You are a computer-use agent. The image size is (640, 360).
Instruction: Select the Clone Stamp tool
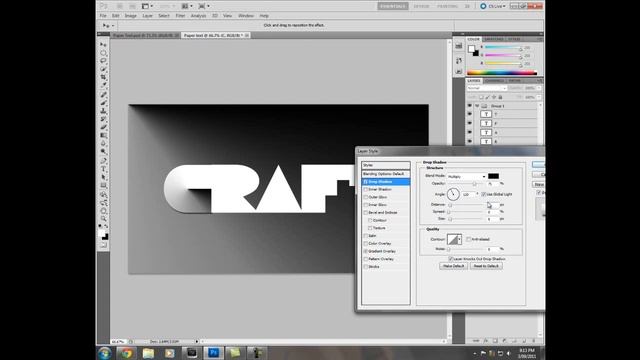tap(103, 111)
